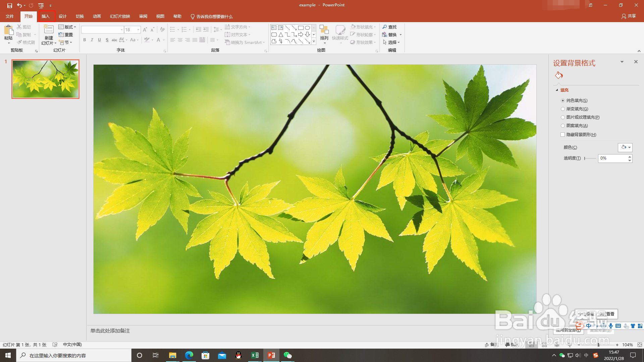Open the Excel app on the taskbar

point(255,355)
